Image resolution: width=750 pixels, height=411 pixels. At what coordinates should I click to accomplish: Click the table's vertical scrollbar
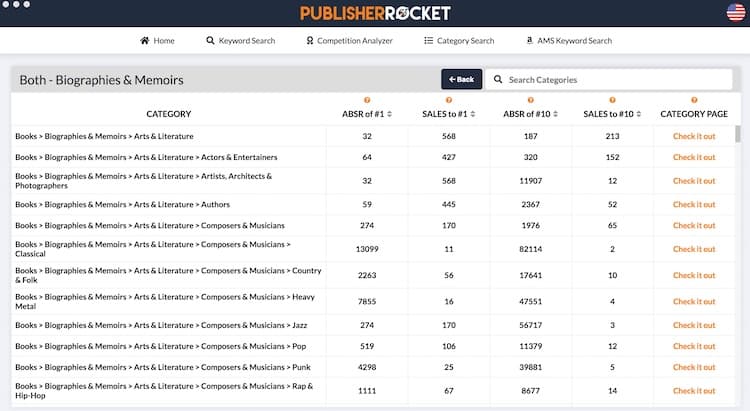click(x=738, y=135)
